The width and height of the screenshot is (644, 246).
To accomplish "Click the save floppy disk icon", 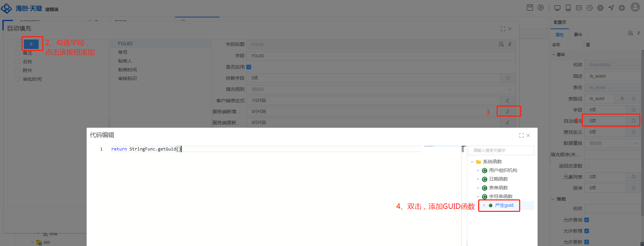I will click(x=530, y=8).
